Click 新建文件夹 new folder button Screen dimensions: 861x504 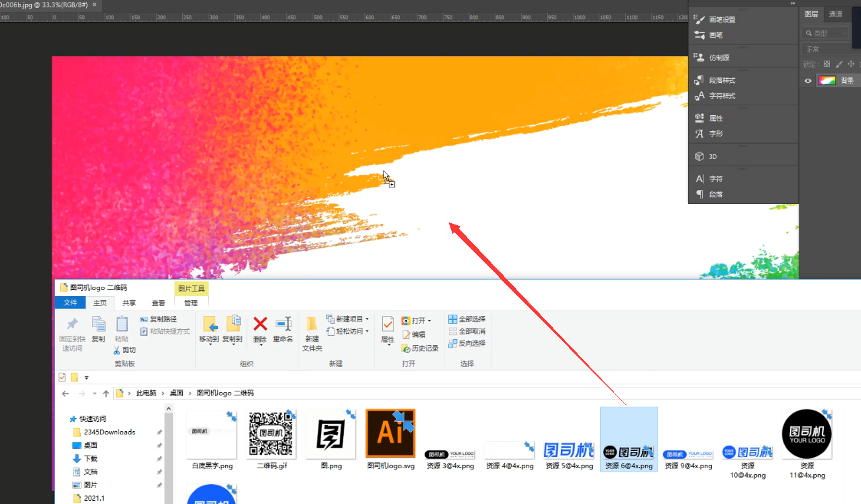pos(312,334)
